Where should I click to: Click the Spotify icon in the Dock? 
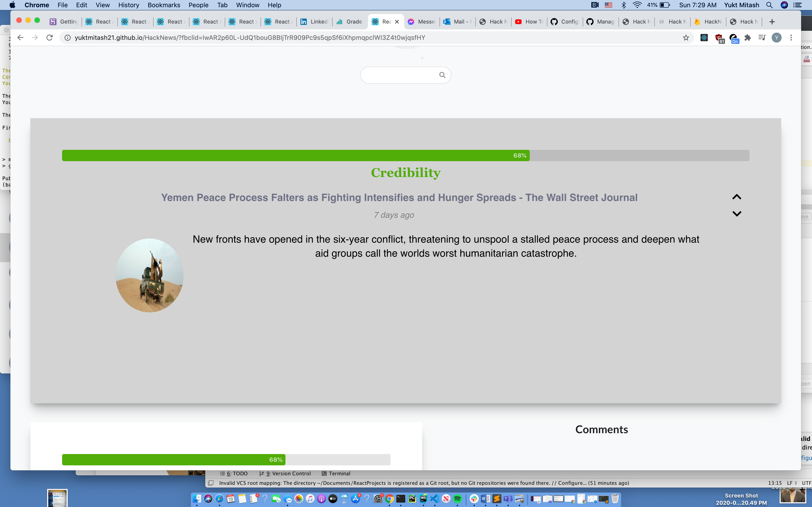[457, 499]
